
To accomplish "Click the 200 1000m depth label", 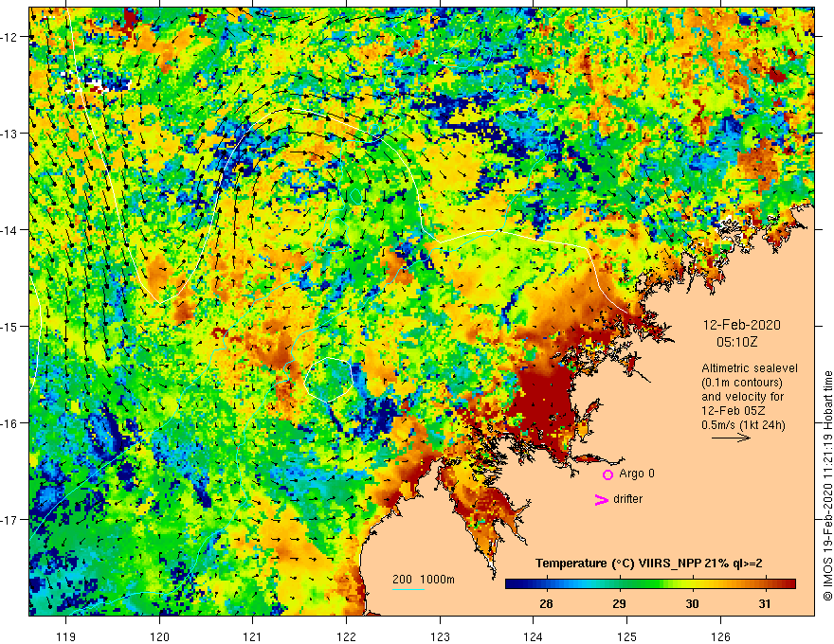I will click(x=424, y=580).
